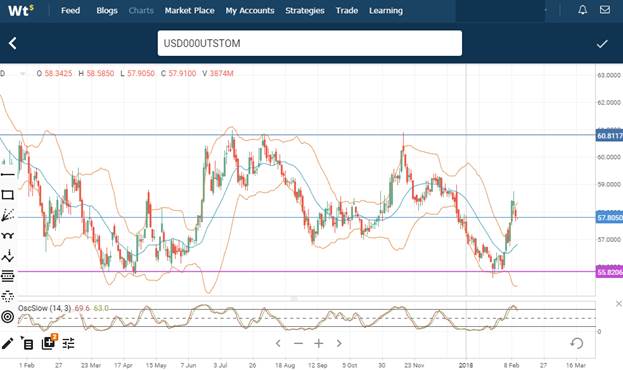This screenshot has height=370, width=623.
Task: Select the fan lines tool
Action: coord(8,215)
